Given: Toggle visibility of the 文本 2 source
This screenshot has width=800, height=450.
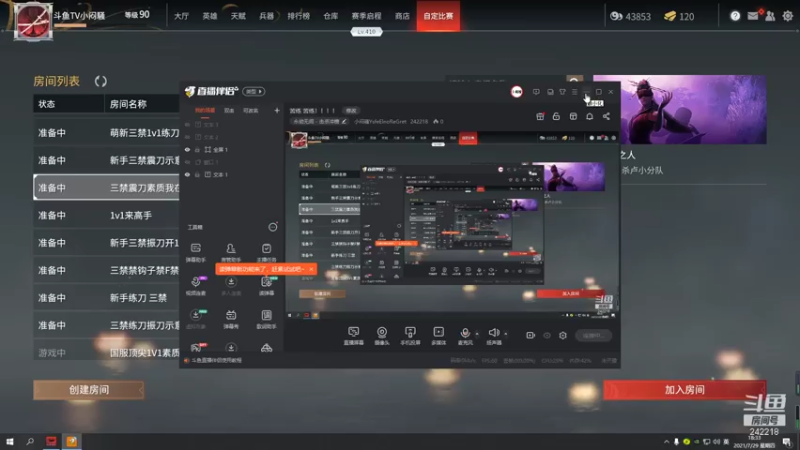Looking at the screenshot, I should [x=187, y=137].
